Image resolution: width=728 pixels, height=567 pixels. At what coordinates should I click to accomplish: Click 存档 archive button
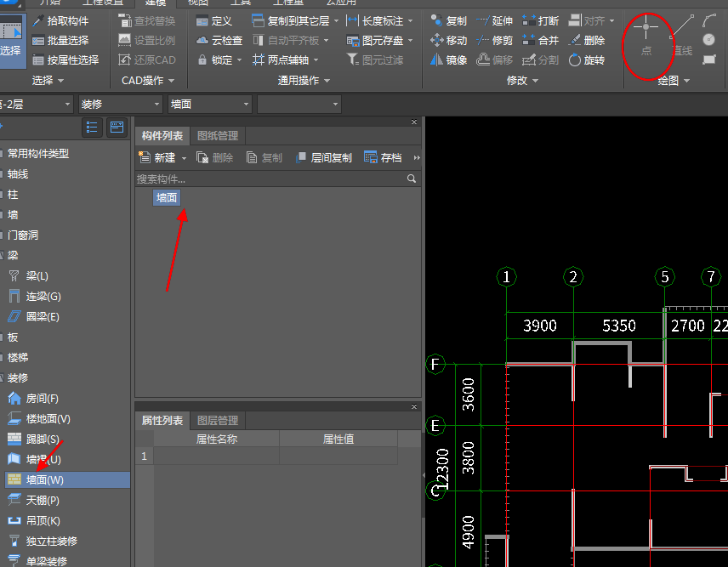click(x=383, y=158)
